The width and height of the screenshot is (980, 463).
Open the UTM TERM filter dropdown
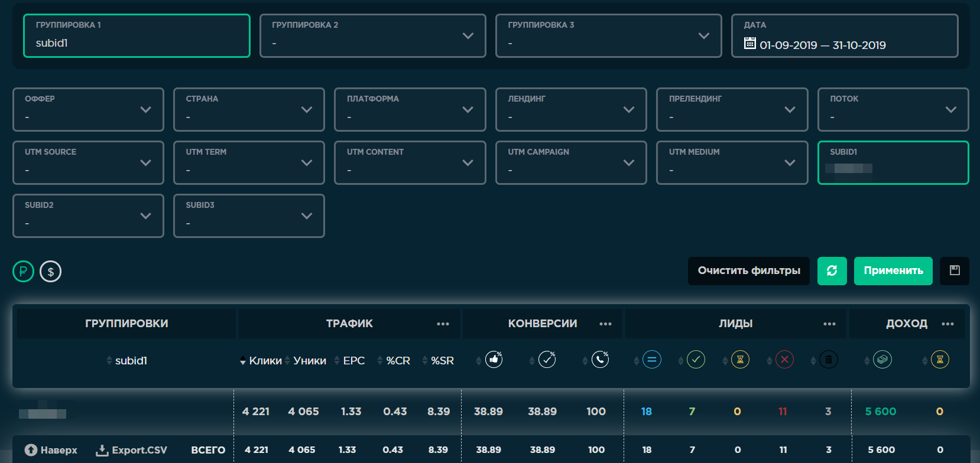249,163
